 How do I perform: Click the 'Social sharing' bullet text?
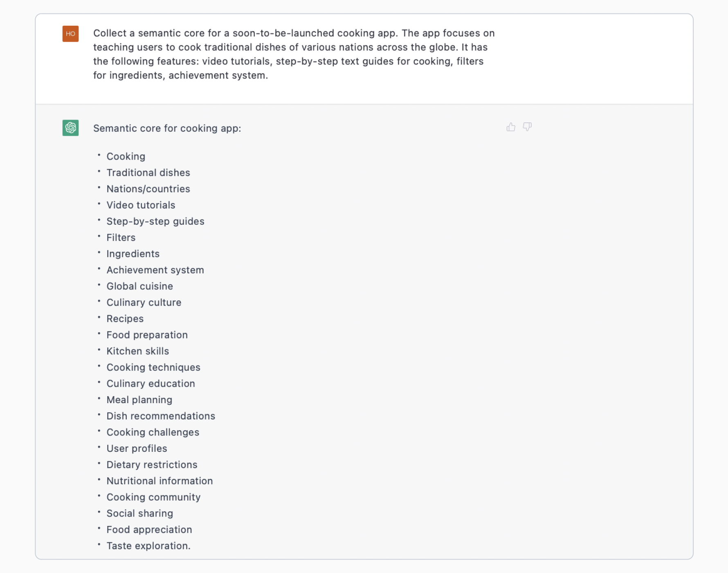139,514
